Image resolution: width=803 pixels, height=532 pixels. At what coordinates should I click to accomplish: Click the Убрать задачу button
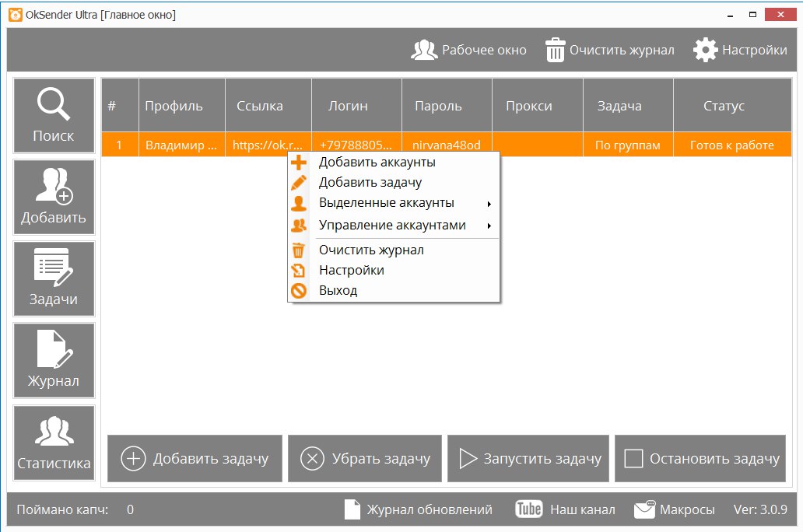(x=364, y=459)
